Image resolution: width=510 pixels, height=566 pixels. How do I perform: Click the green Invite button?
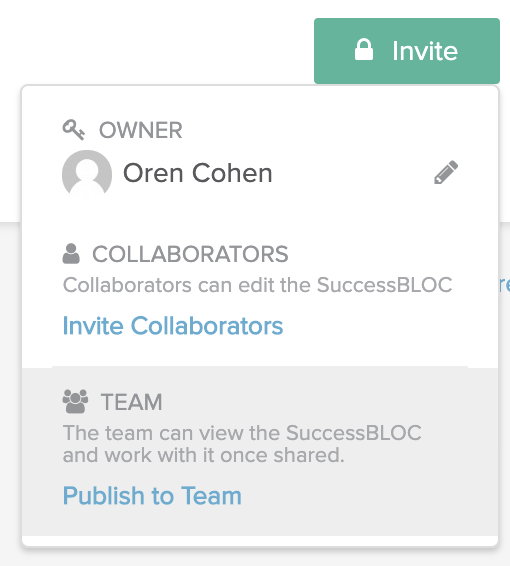(x=407, y=51)
